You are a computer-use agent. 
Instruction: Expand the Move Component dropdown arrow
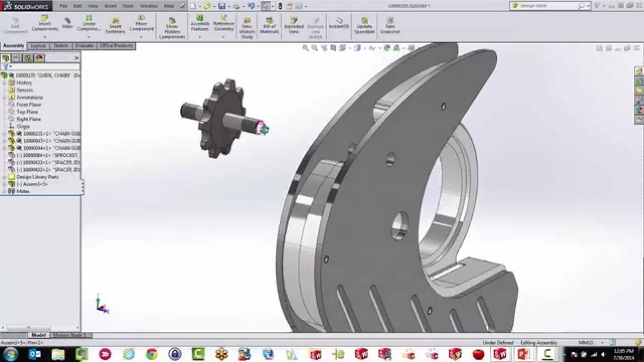pos(141,37)
